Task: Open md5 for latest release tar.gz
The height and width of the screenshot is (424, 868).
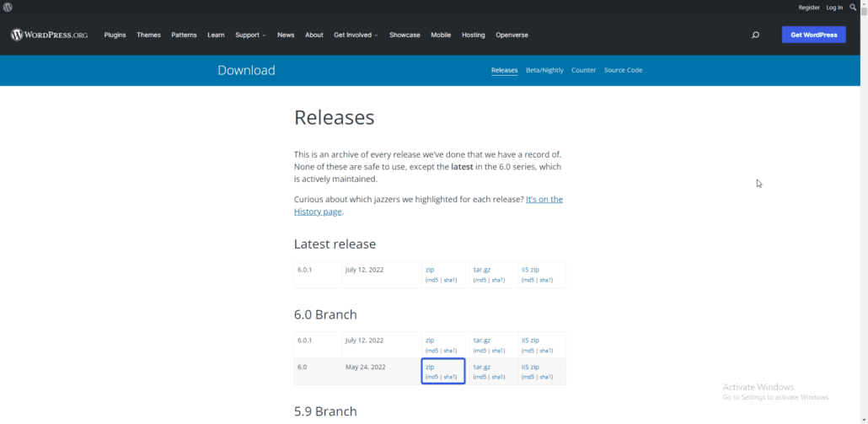Action: [x=480, y=280]
